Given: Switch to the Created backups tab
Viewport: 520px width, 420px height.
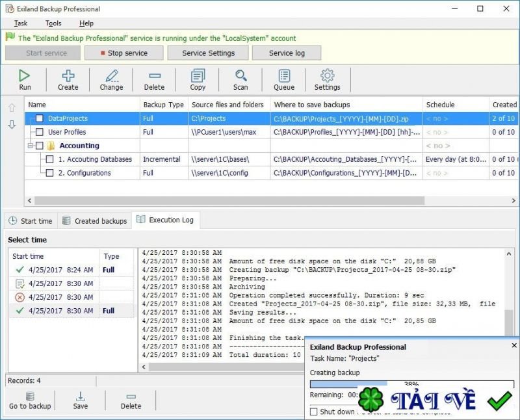Looking at the screenshot, I should pyautogui.click(x=95, y=221).
